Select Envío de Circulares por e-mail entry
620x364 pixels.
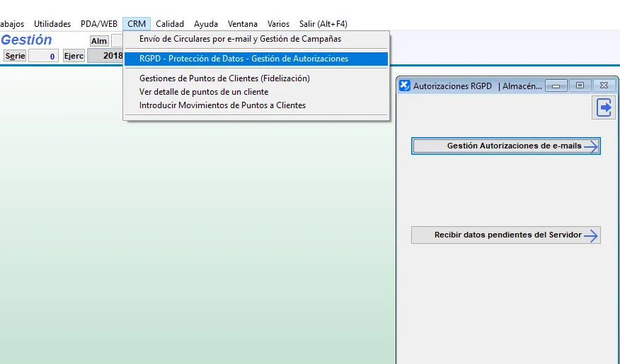240,39
